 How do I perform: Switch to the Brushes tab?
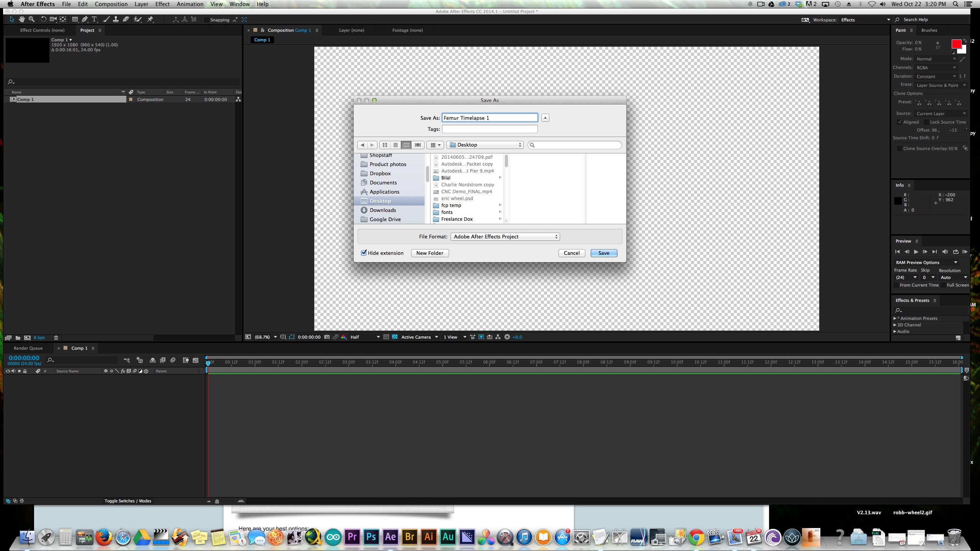[x=929, y=30]
